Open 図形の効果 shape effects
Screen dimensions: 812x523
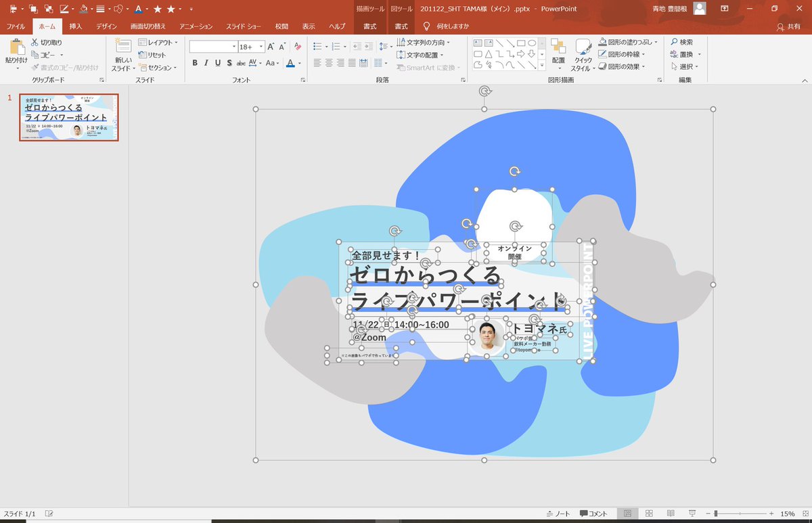pyautogui.click(x=622, y=66)
